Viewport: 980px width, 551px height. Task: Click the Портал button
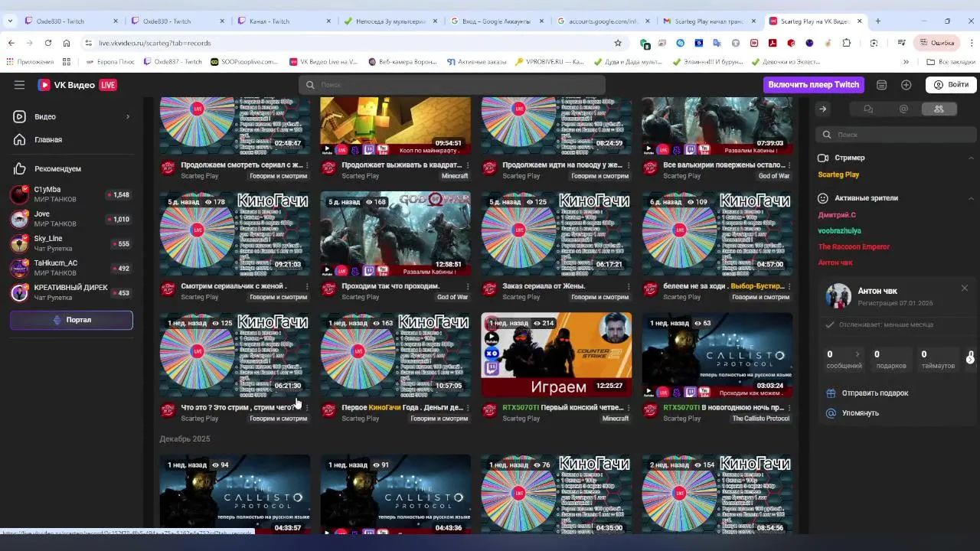71,320
